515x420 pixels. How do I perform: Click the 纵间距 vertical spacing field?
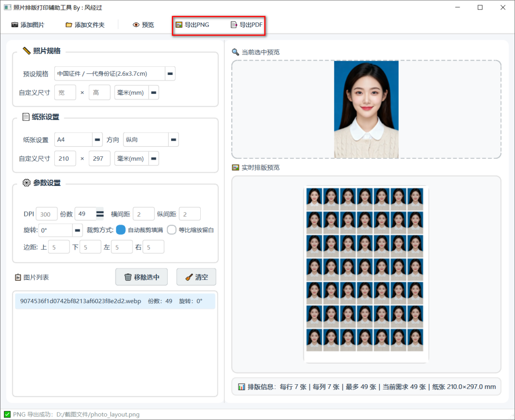pyautogui.click(x=190, y=214)
